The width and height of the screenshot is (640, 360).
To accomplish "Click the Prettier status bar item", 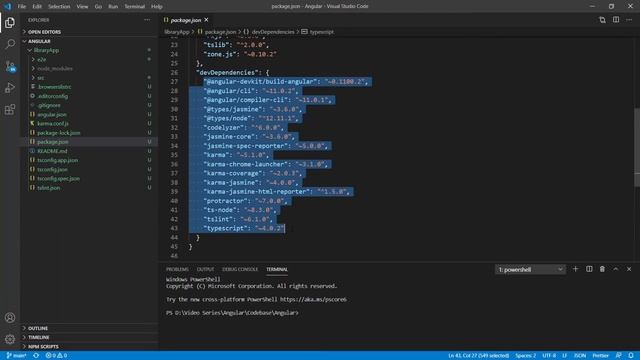I will (600, 356).
